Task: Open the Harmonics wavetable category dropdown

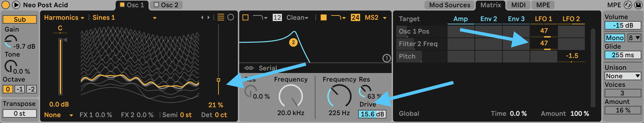Action: coord(64,17)
